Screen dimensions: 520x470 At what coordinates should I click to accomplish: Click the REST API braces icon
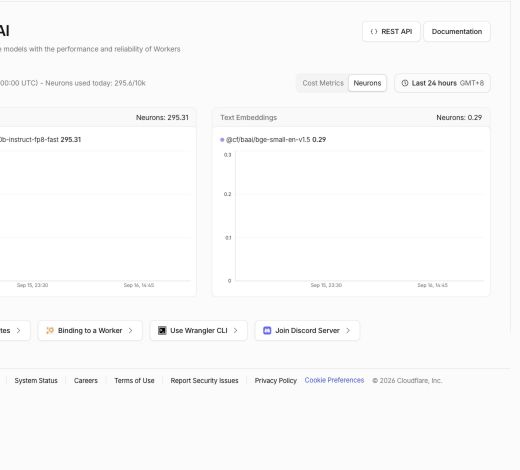click(374, 32)
